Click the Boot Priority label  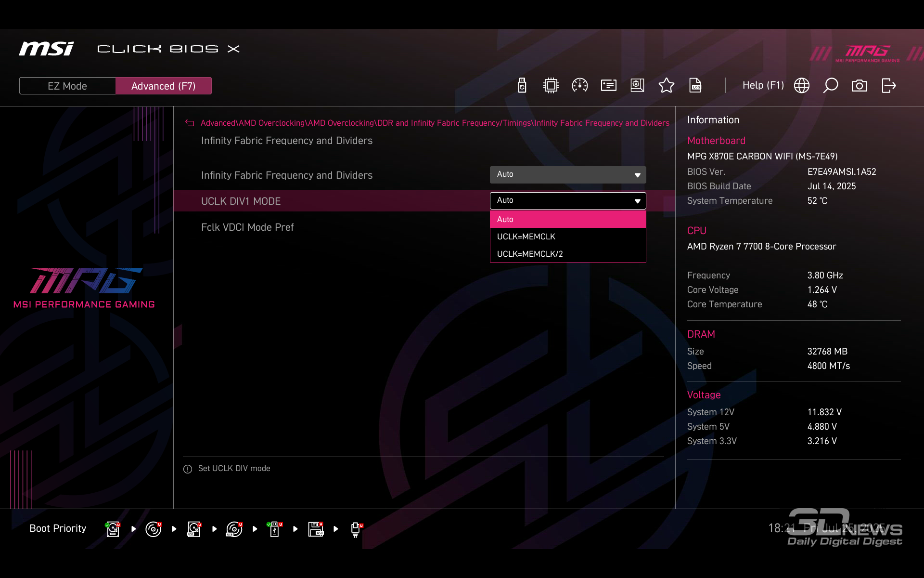(58, 528)
